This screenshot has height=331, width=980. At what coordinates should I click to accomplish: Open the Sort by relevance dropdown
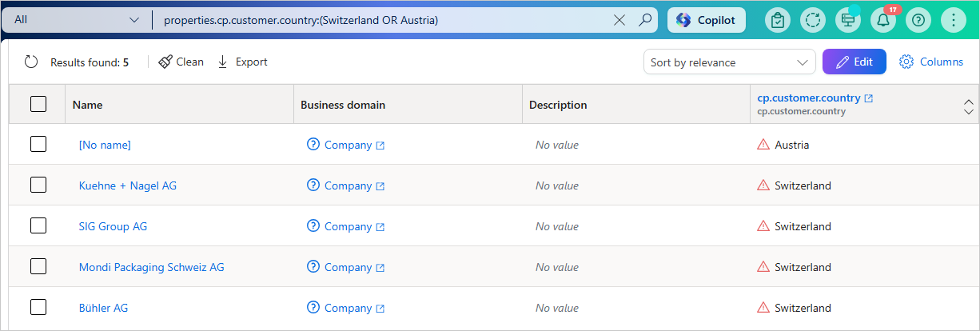[729, 62]
